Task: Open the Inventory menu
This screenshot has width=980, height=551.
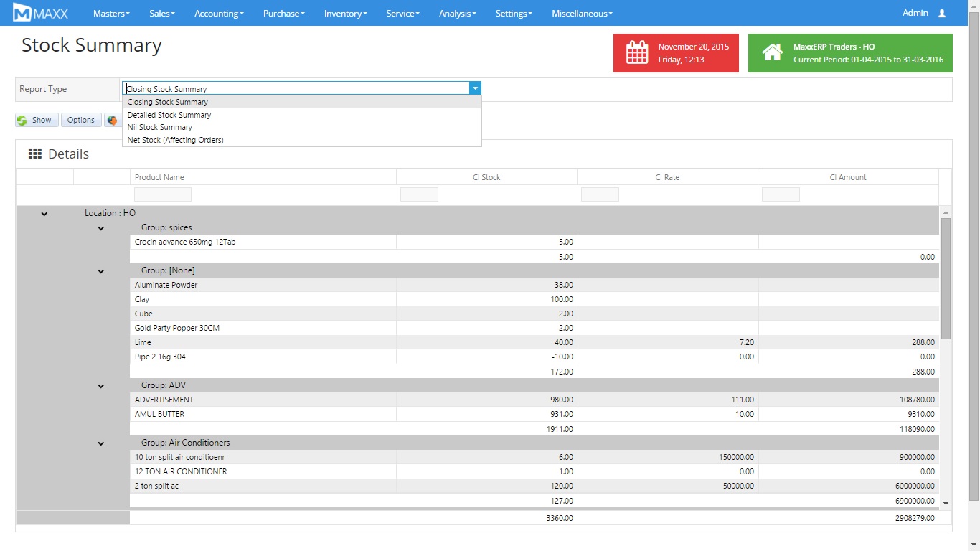Action: (x=345, y=14)
